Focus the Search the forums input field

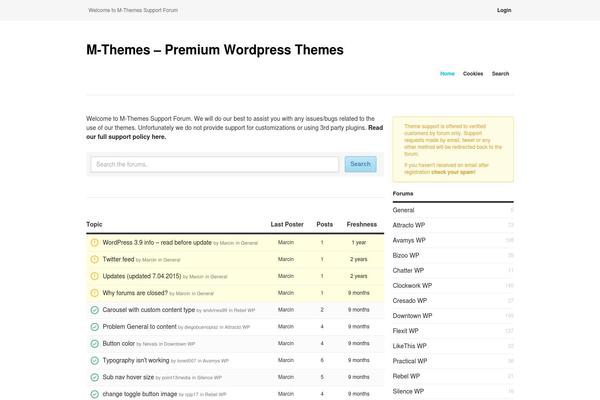point(215,164)
